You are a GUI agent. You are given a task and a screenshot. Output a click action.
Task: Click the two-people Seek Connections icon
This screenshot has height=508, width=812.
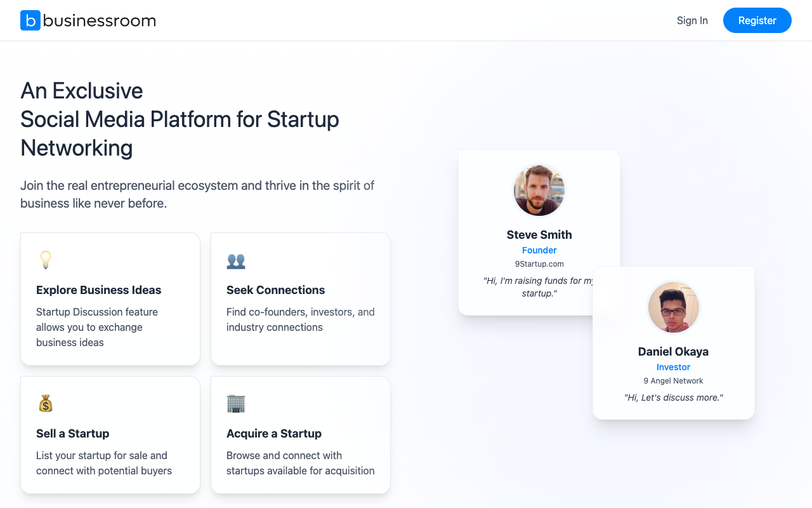pyautogui.click(x=236, y=260)
